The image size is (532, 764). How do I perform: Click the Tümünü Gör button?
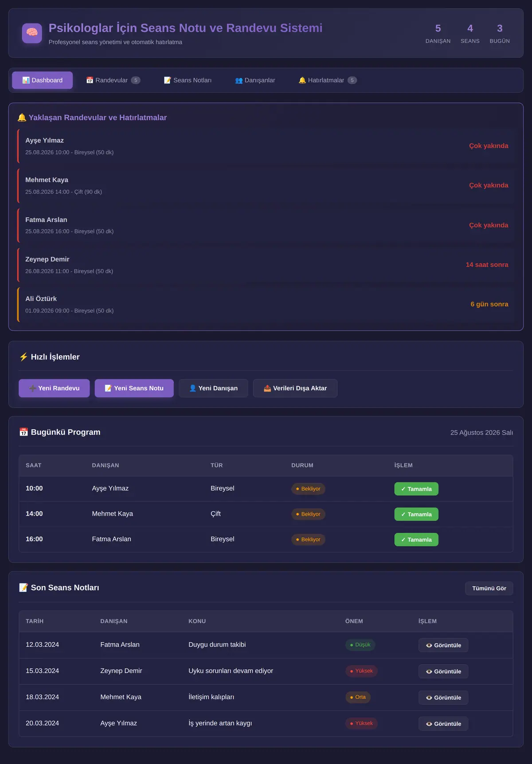pos(489,588)
